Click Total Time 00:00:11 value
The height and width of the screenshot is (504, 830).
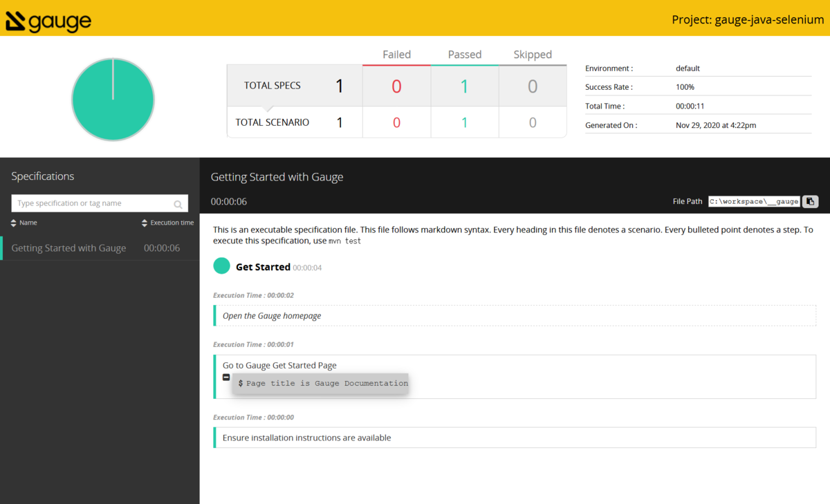point(690,106)
